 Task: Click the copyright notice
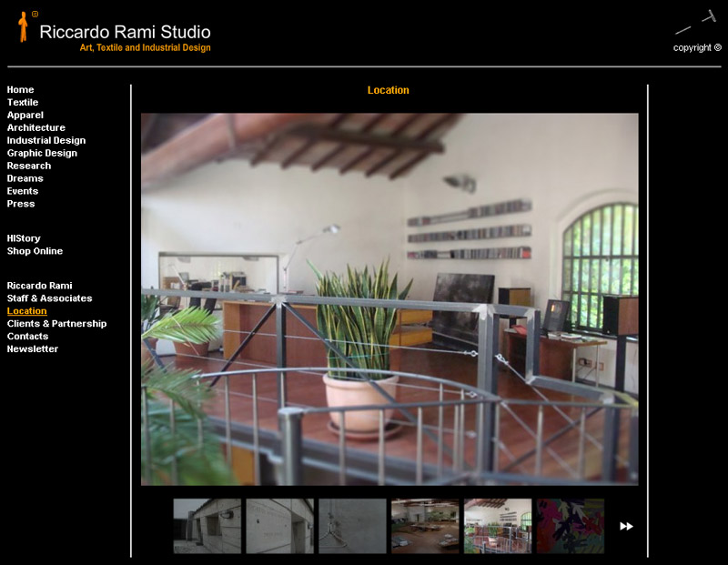pyautogui.click(x=697, y=48)
